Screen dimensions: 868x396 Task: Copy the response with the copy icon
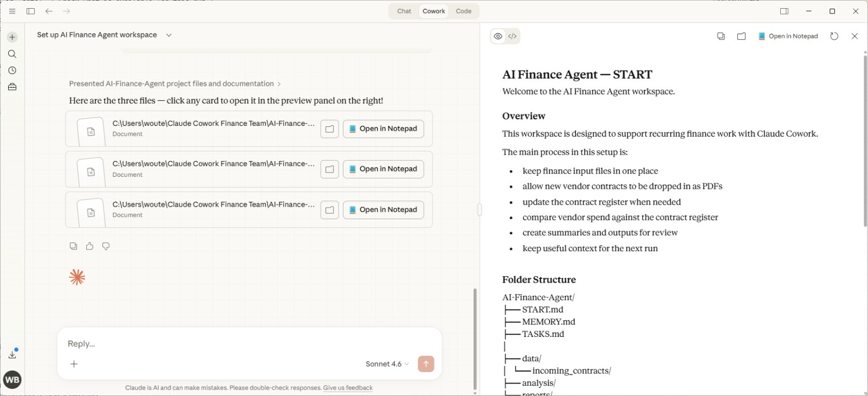(73, 246)
